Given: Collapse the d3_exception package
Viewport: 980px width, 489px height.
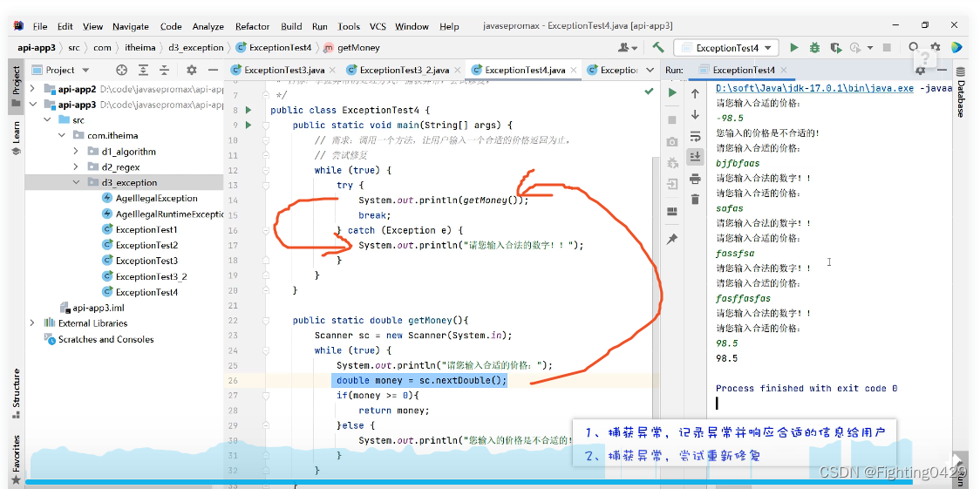Looking at the screenshot, I should coord(76,182).
